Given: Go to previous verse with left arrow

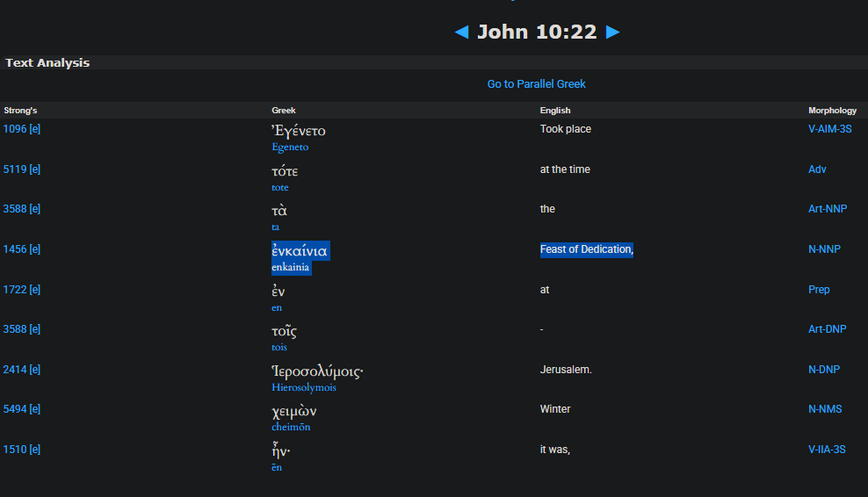Looking at the screenshot, I should click(462, 32).
